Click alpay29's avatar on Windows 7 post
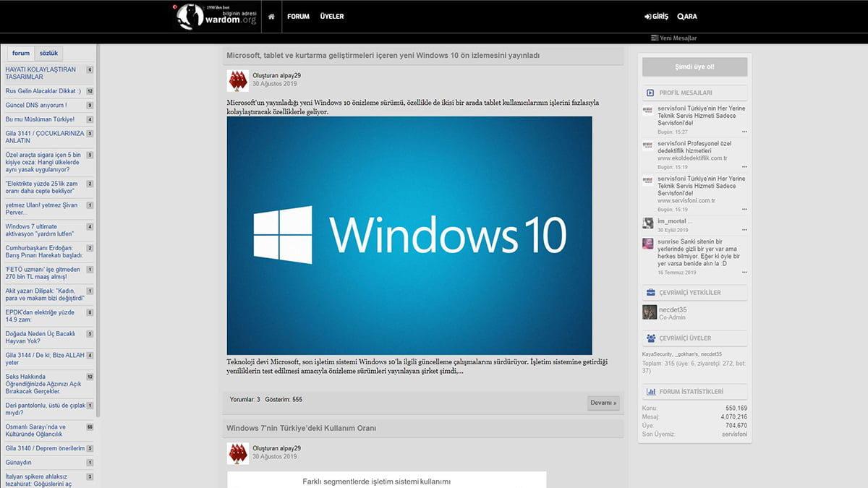 [238, 453]
